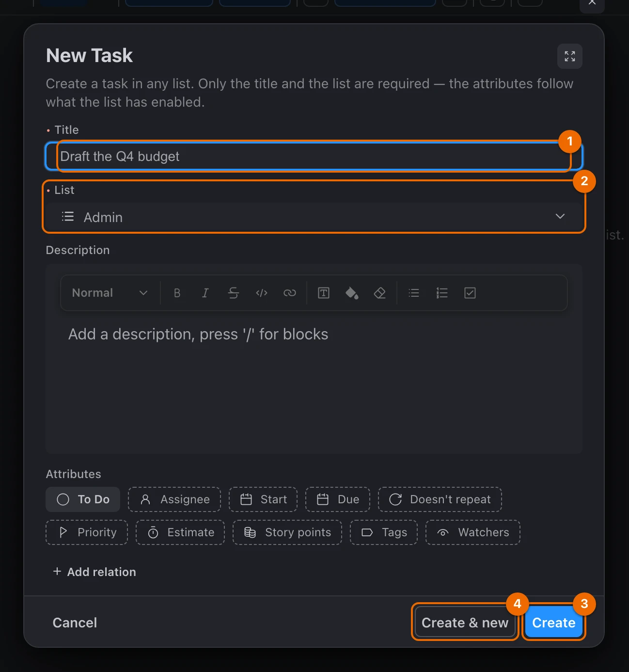Apply strikethrough formatting

click(234, 293)
